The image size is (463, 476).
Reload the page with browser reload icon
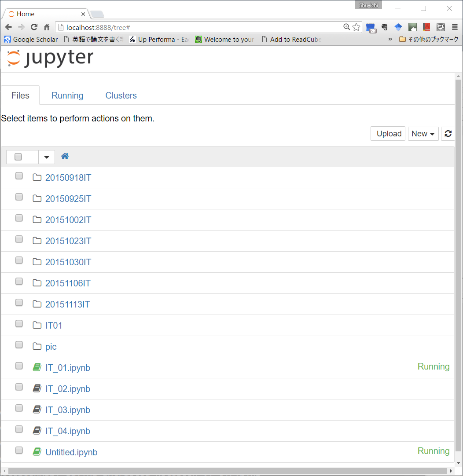(x=34, y=27)
